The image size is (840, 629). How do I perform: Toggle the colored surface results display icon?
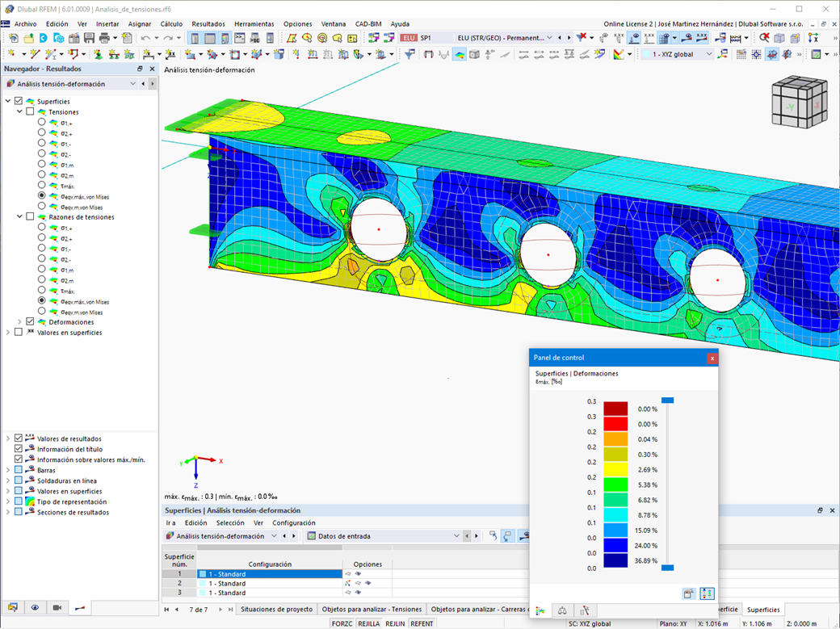(x=459, y=54)
